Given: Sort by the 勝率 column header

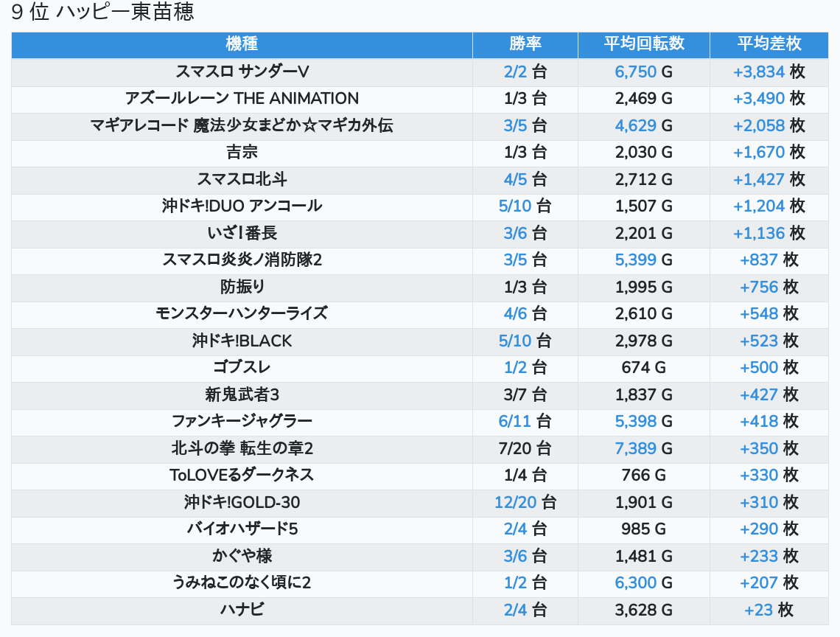Looking at the screenshot, I should 525,44.
